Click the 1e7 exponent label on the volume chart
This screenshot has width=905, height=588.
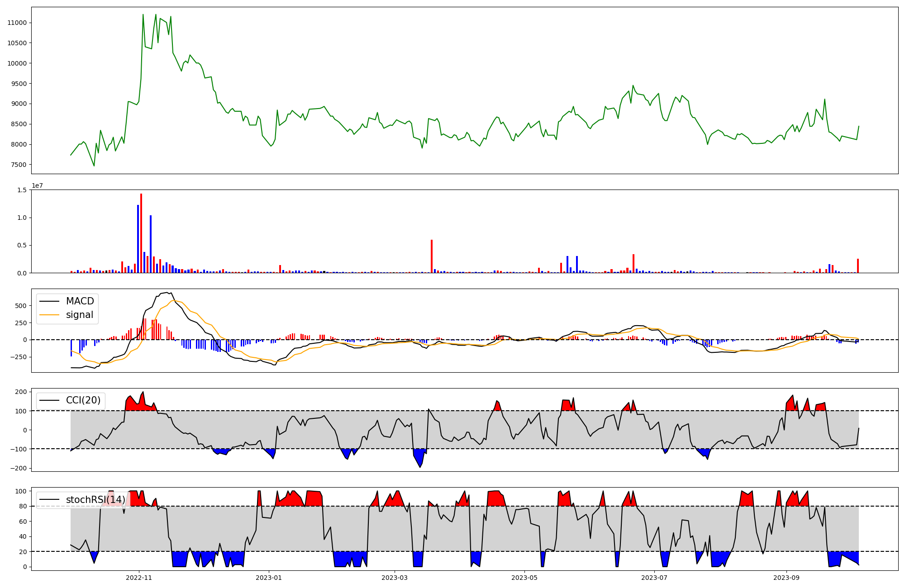pyautogui.click(x=37, y=186)
